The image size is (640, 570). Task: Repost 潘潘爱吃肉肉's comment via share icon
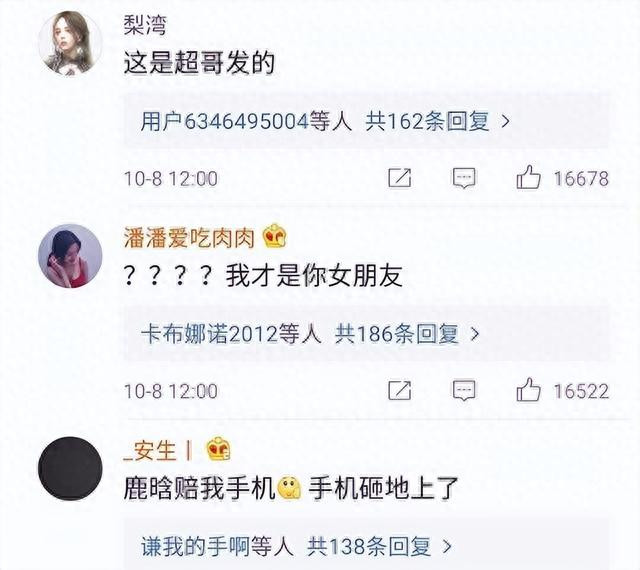point(400,390)
